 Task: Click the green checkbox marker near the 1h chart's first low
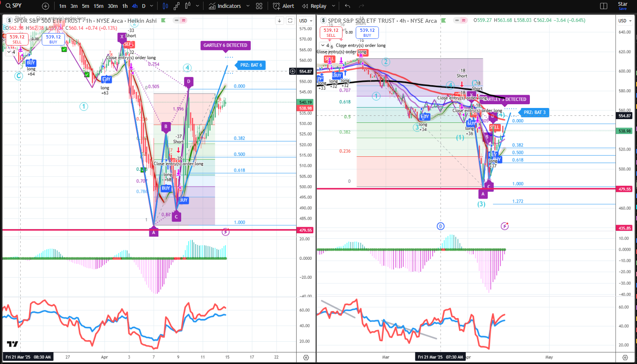[x=87, y=74]
